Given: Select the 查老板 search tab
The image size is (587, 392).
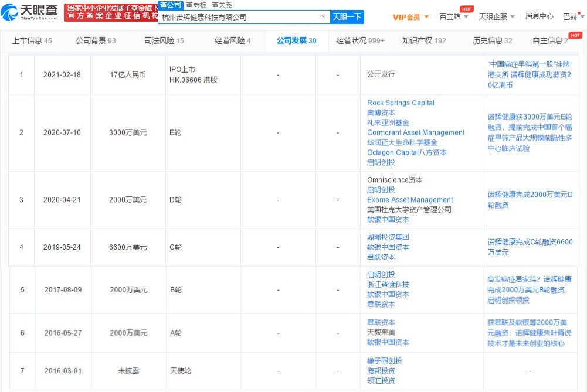Looking at the screenshot, I should [x=196, y=5].
